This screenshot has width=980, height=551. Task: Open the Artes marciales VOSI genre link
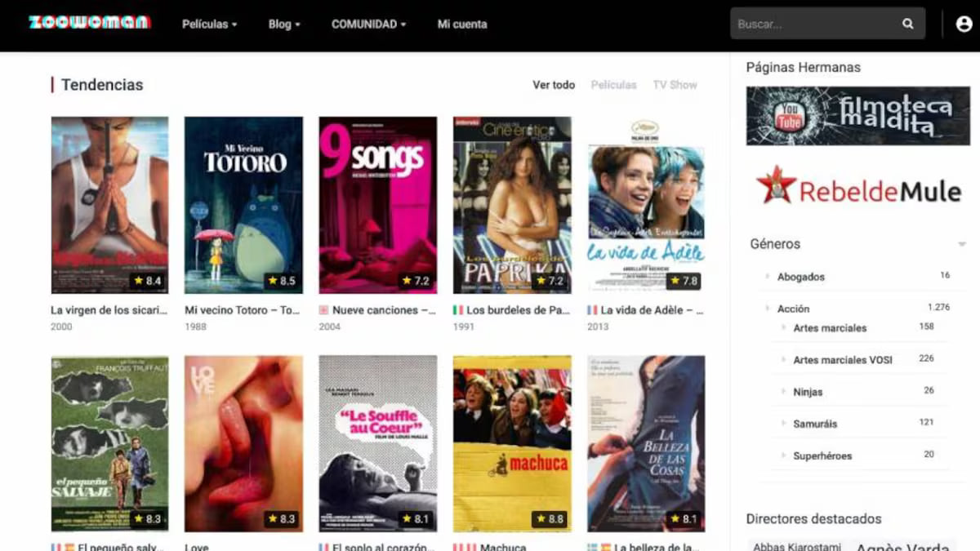pyautogui.click(x=843, y=360)
